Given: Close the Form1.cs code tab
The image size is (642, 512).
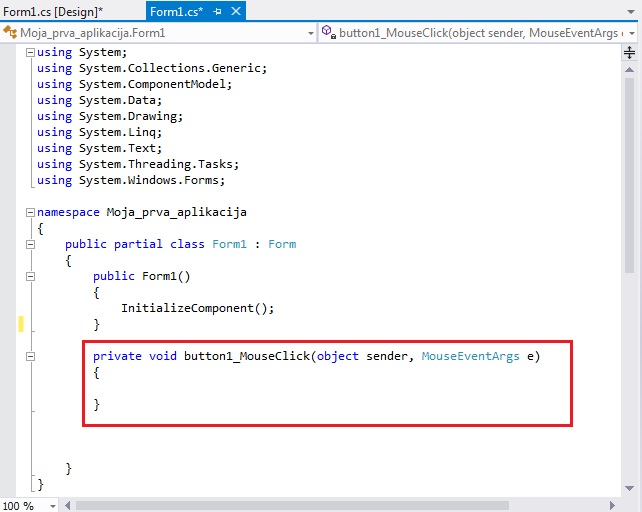Looking at the screenshot, I should point(234,11).
